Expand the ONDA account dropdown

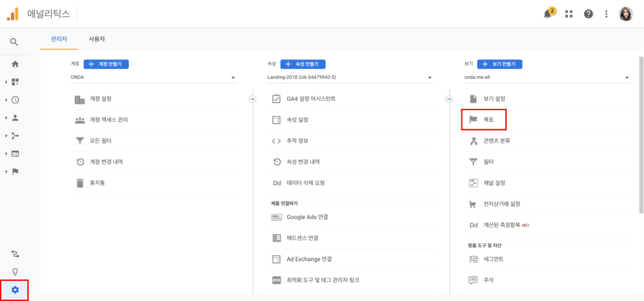click(153, 77)
